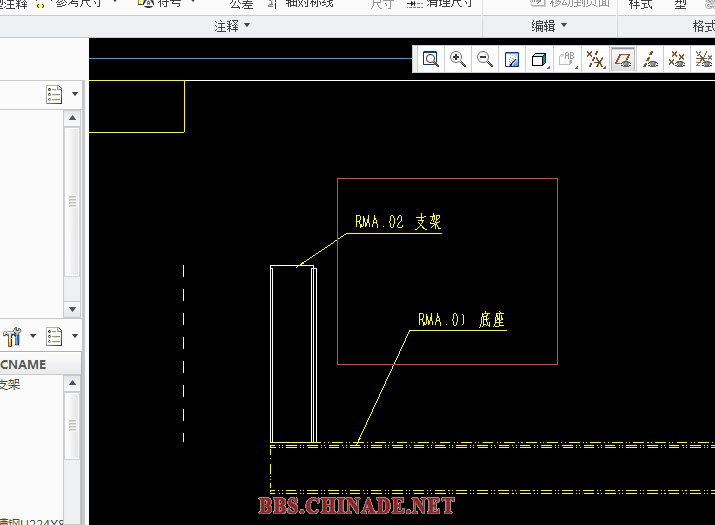This screenshot has height=525, width=715.
Task: Click the upper panel list-view icon
Action: coord(54,95)
